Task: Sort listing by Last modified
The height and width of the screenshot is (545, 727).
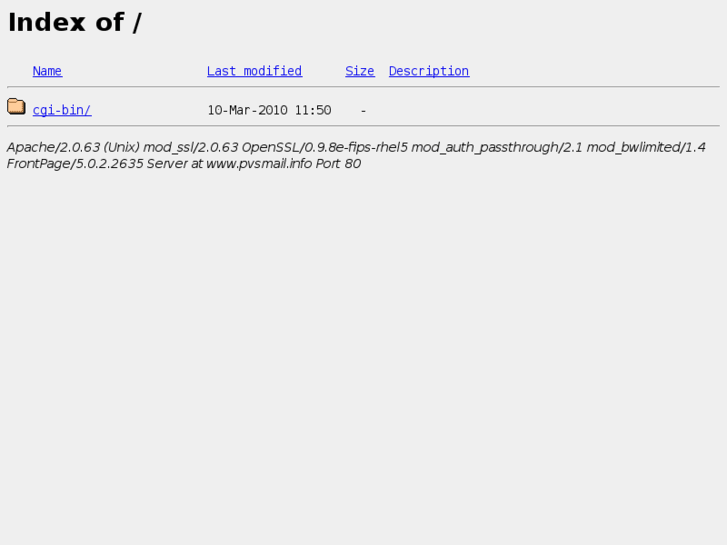Action: [x=254, y=71]
